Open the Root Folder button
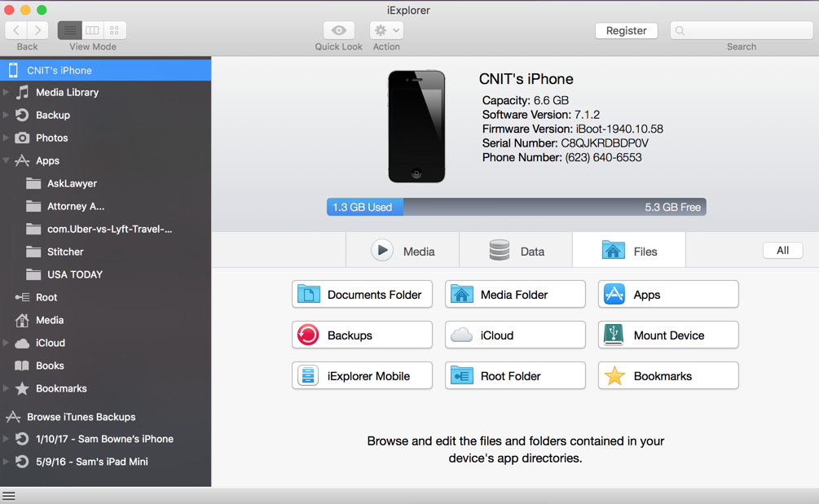This screenshot has height=504, width=819. pos(515,375)
